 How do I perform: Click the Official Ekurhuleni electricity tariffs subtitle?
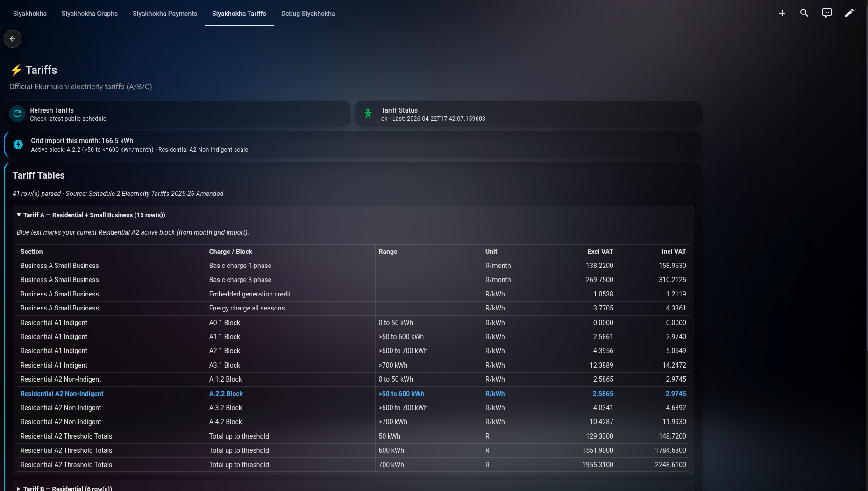[x=81, y=87]
